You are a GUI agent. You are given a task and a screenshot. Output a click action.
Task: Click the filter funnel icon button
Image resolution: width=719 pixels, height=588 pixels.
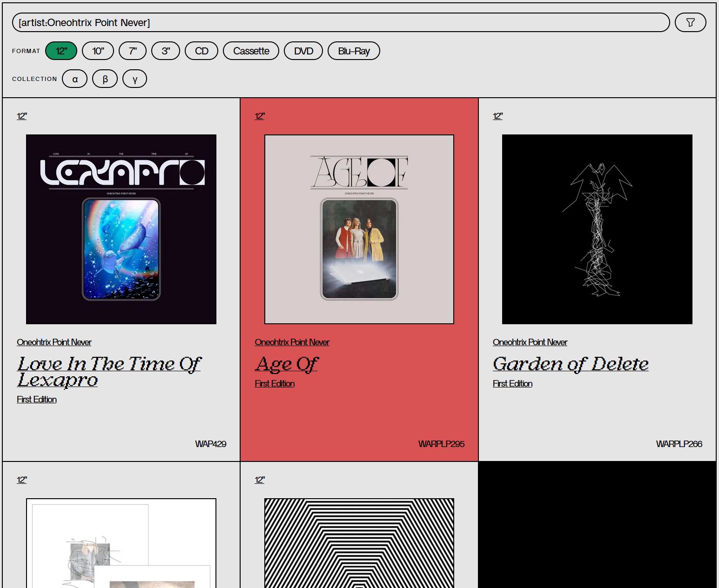(690, 22)
